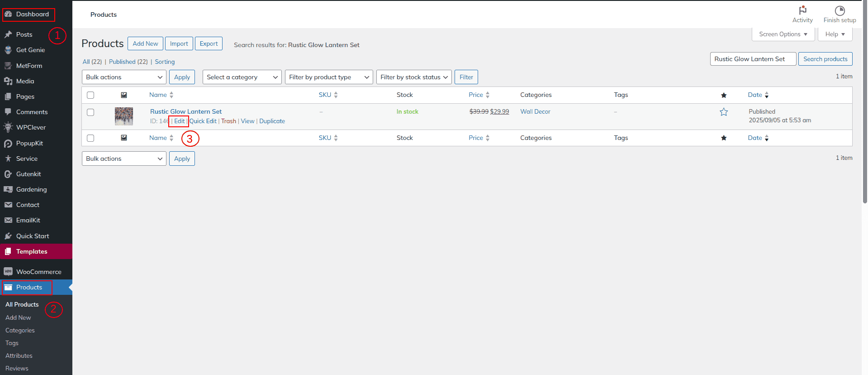Open the Quick Start icon
This screenshot has height=375, width=868.
pos(8,236)
